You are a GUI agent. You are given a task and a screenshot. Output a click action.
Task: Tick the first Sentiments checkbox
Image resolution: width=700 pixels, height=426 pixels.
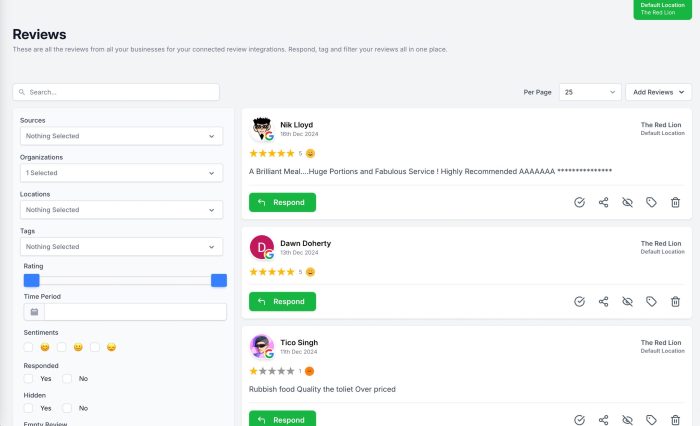(x=29, y=347)
